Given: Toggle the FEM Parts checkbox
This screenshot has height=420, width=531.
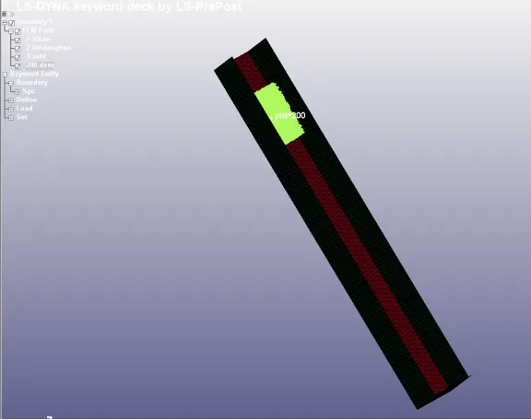Looking at the screenshot, I should point(18,32).
